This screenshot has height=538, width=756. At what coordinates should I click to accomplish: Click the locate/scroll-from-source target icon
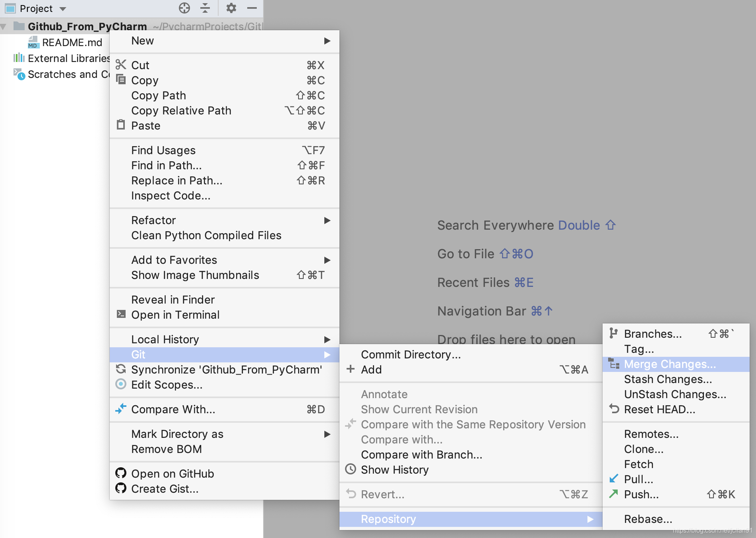click(184, 8)
